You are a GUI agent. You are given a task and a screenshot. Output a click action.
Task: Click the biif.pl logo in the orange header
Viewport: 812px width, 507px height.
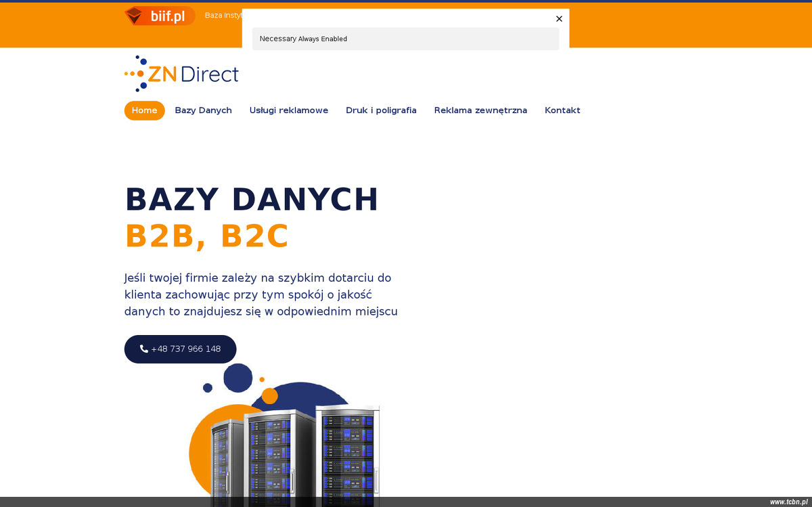coord(160,16)
